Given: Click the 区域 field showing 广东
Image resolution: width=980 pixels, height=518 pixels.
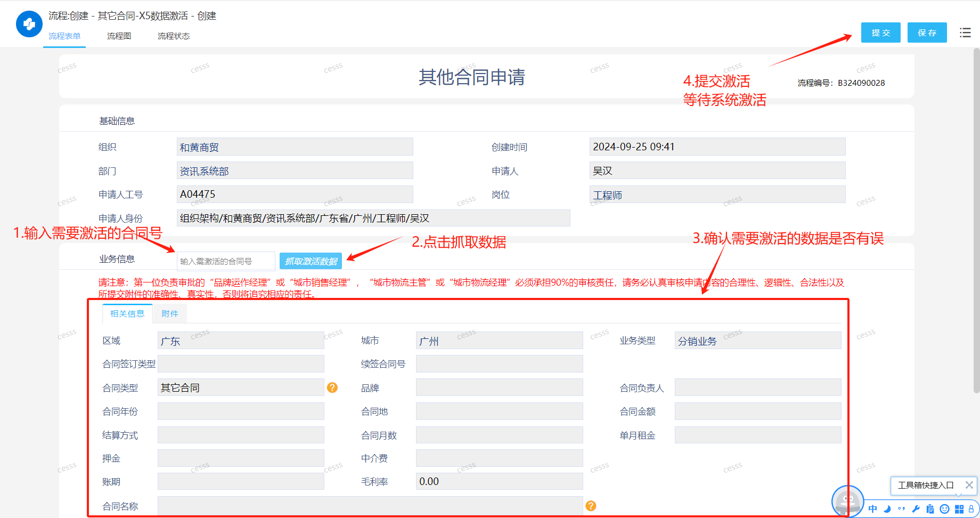Looking at the screenshot, I should (241, 340).
